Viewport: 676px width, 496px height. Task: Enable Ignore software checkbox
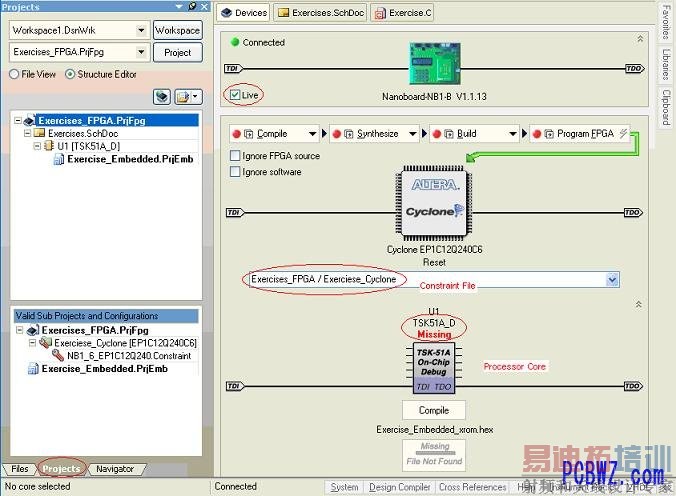click(235, 172)
